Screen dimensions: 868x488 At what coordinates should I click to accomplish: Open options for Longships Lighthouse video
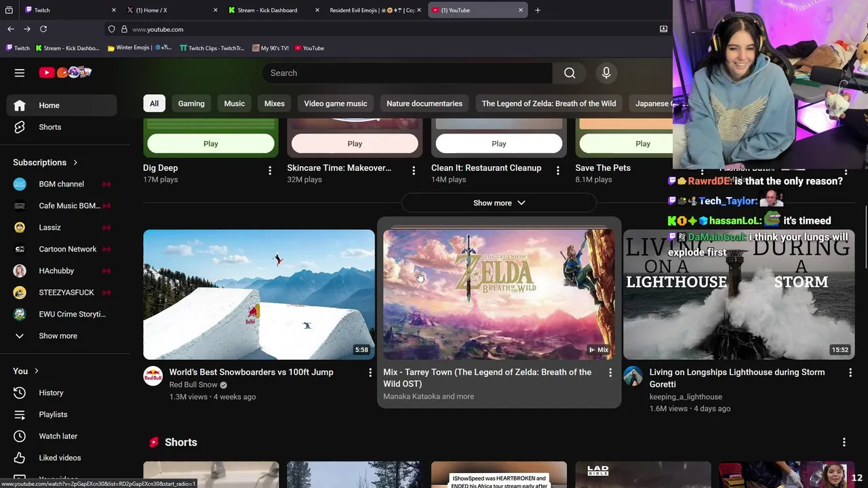pyautogui.click(x=850, y=373)
